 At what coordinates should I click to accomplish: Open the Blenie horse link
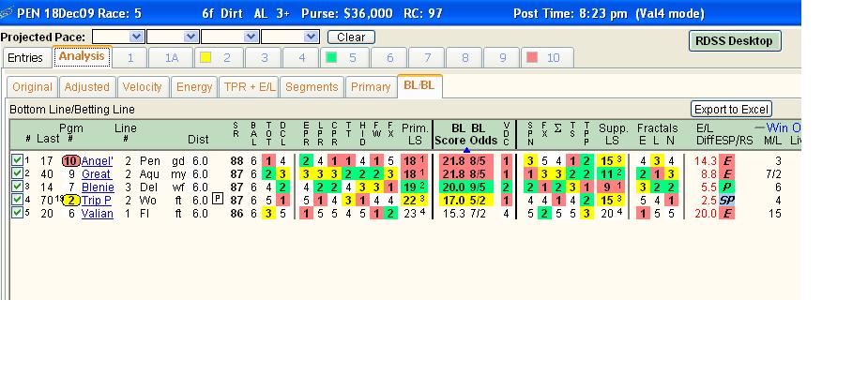(98, 187)
